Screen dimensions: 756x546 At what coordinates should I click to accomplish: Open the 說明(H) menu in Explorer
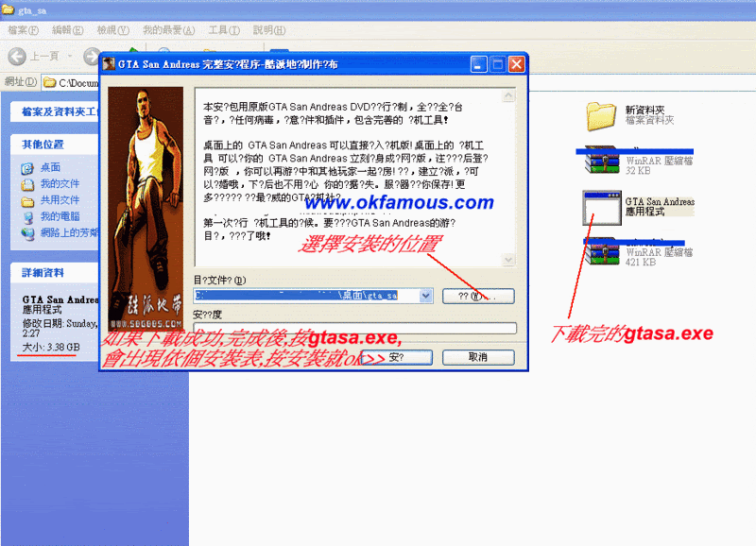click(269, 30)
